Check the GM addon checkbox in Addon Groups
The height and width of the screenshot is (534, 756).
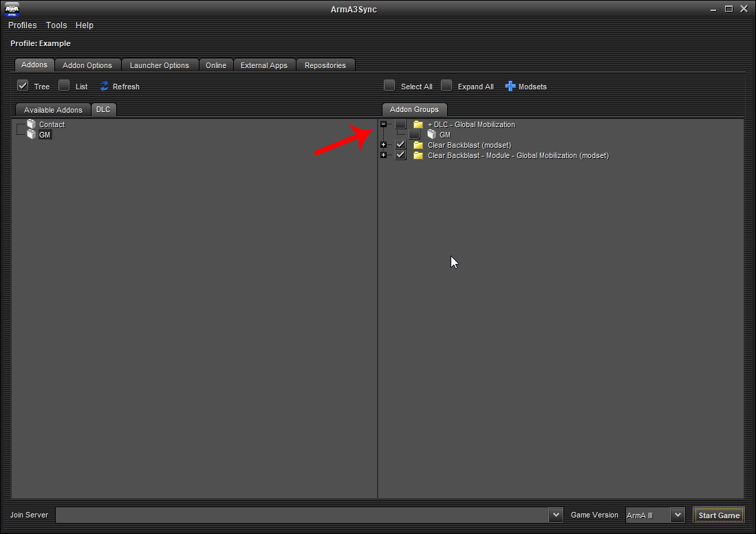coord(414,135)
